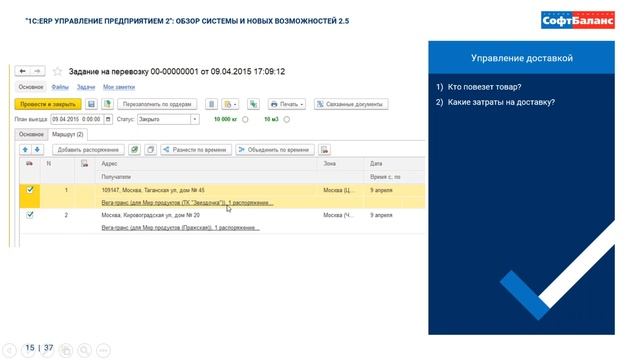This screenshot has height=360, width=640.
Task: Open calendar picker for План выезда
Action: 108,119
